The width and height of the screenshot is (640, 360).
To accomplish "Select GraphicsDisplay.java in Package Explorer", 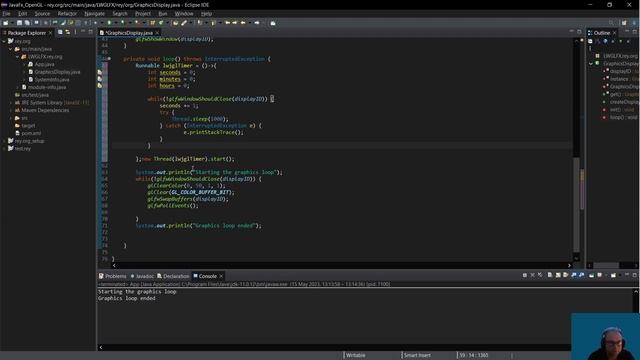I will 57,72.
